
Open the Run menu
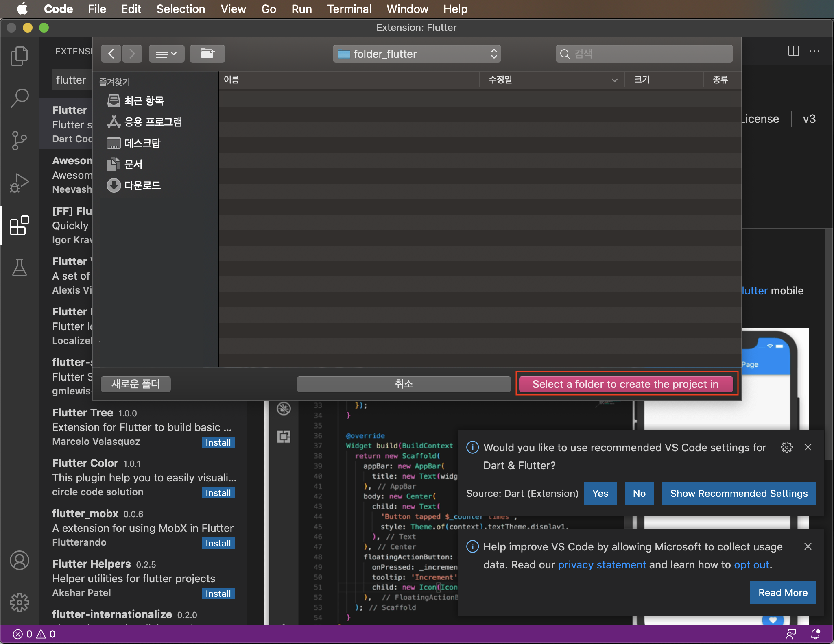point(301,9)
